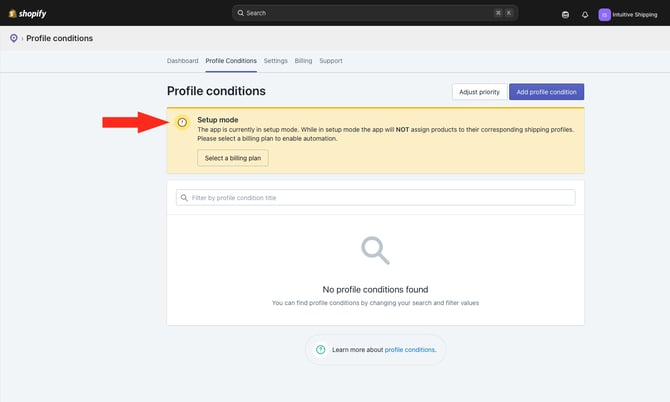670x402 pixels.
Task: Click the Profile conditions page heading
Action: coord(216,91)
